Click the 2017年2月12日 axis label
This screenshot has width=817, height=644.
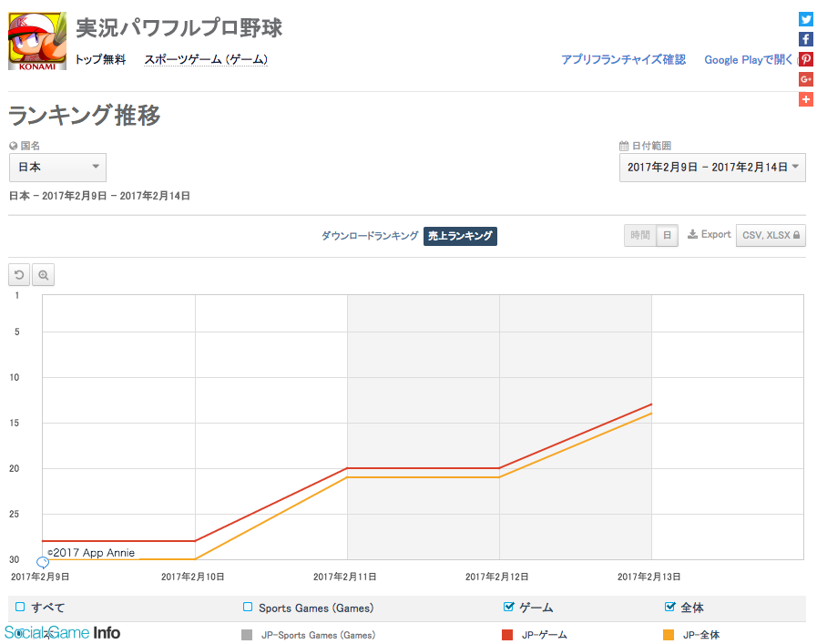tap(496, 577)
